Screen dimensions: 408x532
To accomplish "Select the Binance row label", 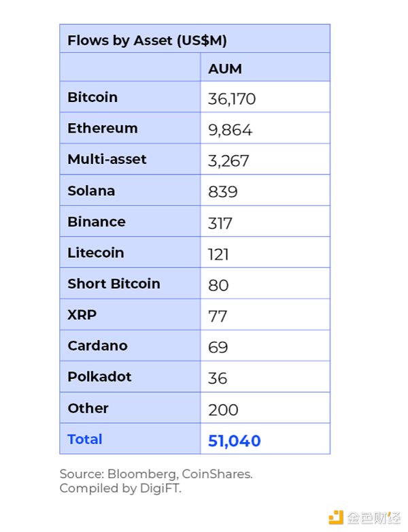I will 97,222.
